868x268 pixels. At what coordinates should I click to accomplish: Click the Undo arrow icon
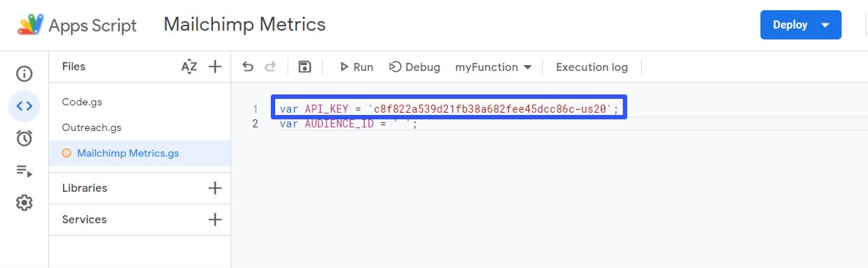(248, 67)
